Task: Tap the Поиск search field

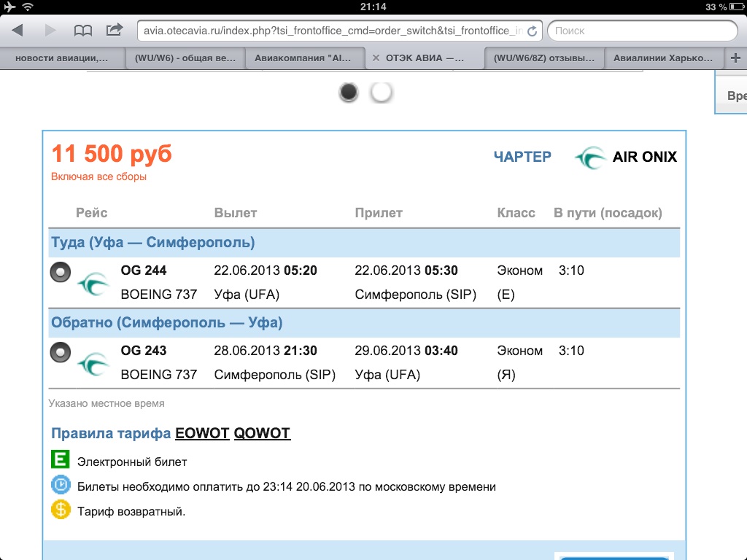Action: [642, 31]
